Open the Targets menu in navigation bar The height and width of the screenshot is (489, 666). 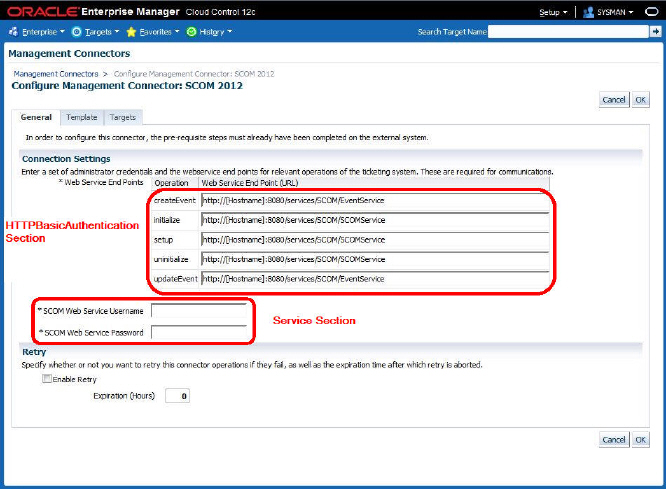coord(98,32)
